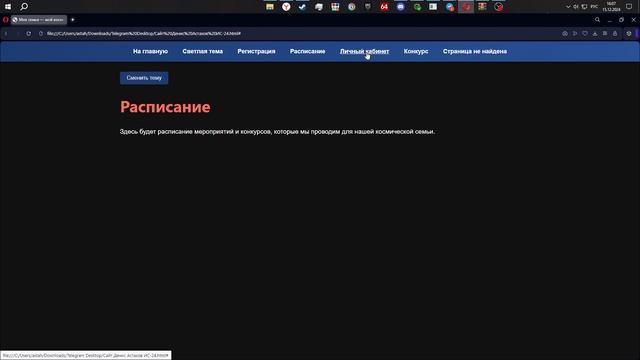Open the Opera main menu icon
640x360 pixels.
(x=5, y=20)
